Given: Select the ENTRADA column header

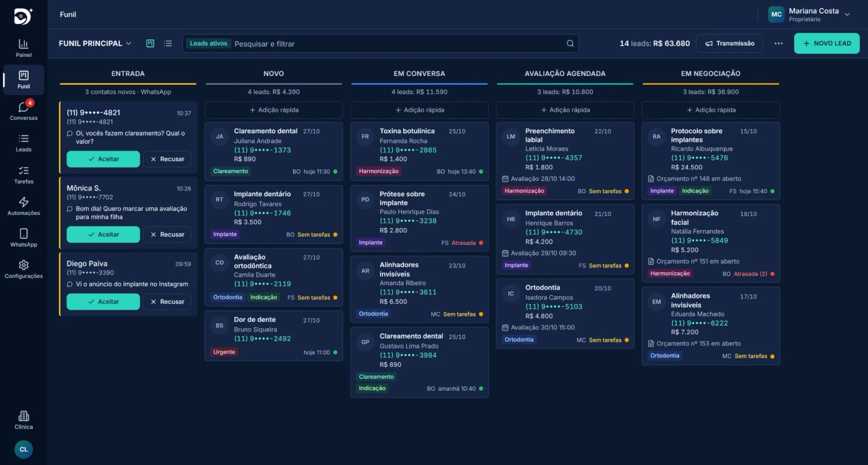Looking at the screenshot, I should pos(128,74).
